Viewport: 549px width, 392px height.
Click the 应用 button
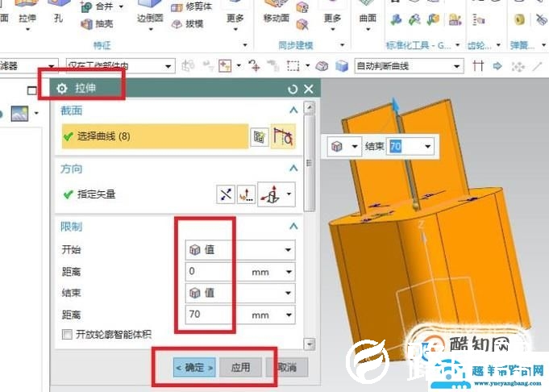[x=240, y=368]
